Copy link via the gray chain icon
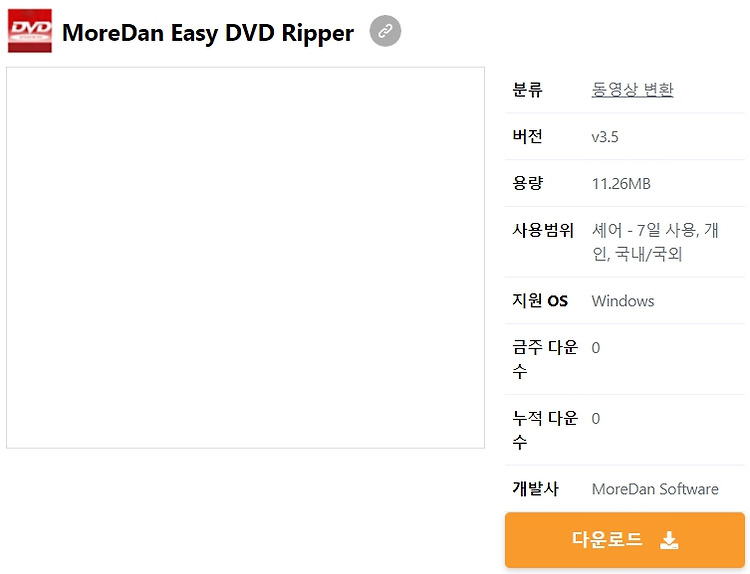This screenshot has width=750, height=574. click(x=385, y=31)
